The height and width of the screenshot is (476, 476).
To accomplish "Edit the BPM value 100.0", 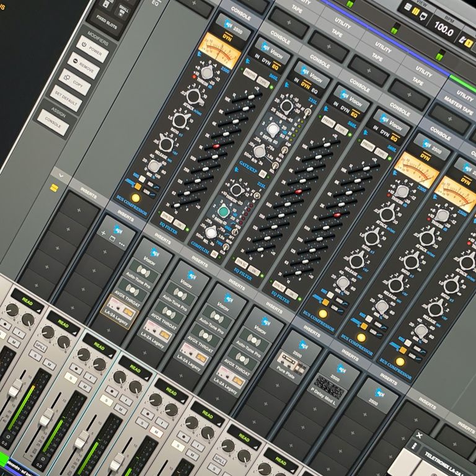I will (x=444, y=29).
